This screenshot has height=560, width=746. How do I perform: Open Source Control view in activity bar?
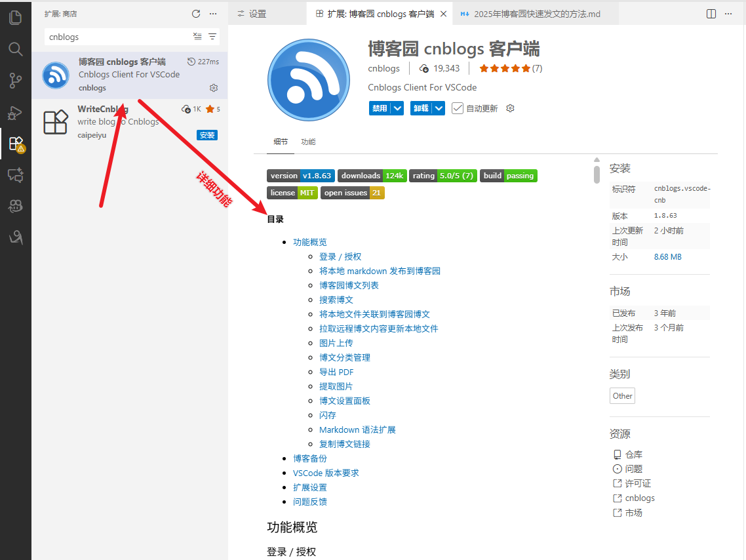[15, 81]
